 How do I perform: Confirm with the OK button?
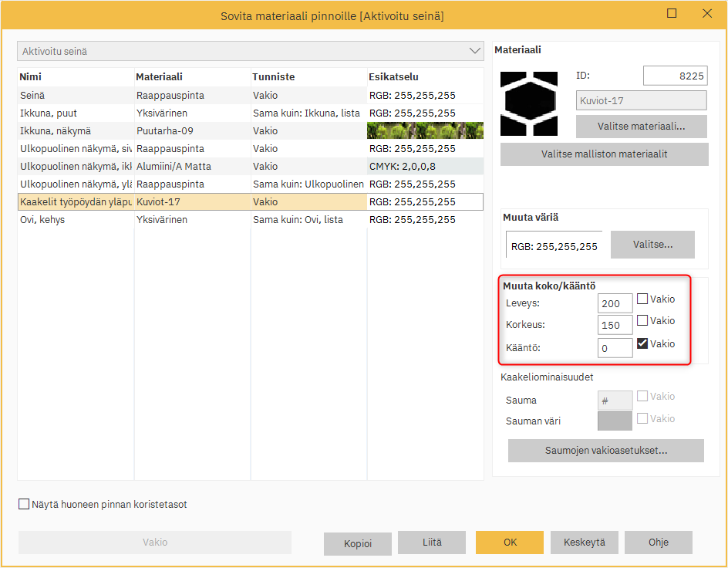[x=510, y=543]
